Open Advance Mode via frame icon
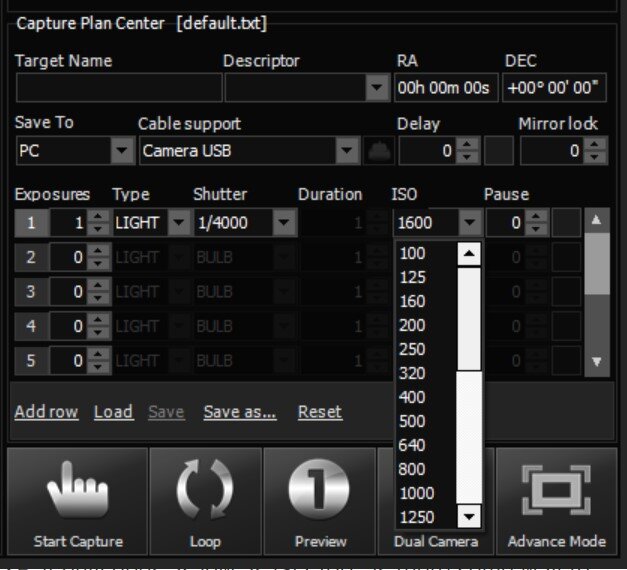The width and height of the screenshot is (627, 570). (x=556, y=492)
